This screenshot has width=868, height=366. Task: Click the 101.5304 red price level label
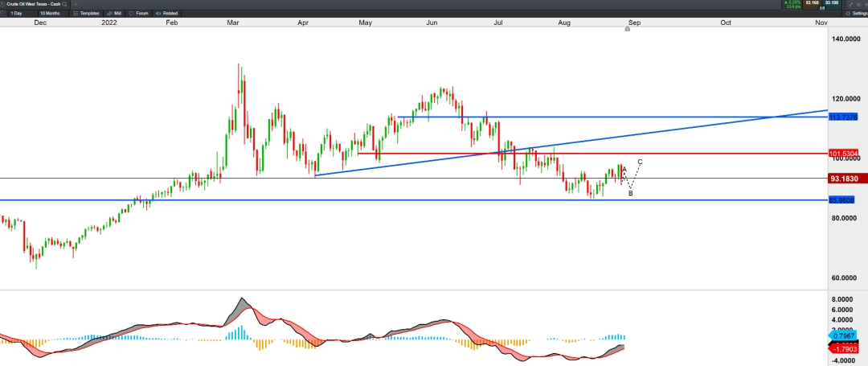(843, 154)
